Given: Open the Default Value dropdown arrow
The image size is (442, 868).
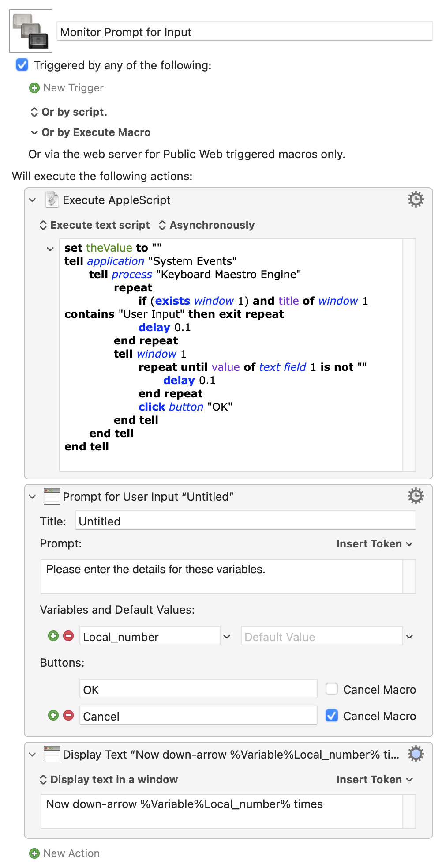Looking at the screenshot, I should pos(409,637).
